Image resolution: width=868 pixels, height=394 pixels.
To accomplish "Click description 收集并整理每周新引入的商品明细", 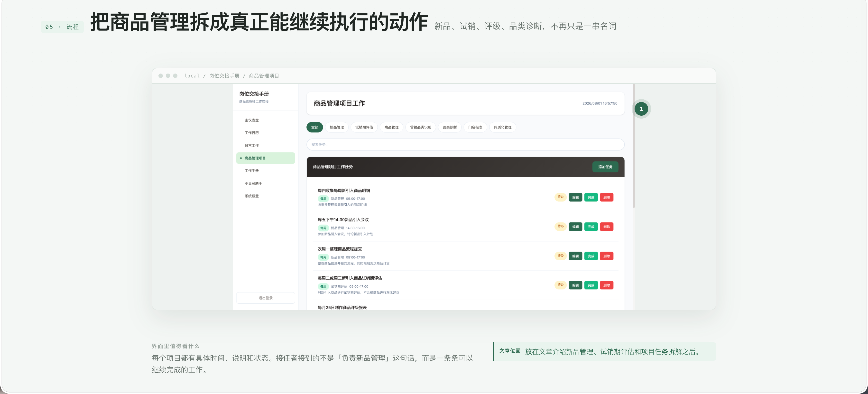I will click(342, 205).
